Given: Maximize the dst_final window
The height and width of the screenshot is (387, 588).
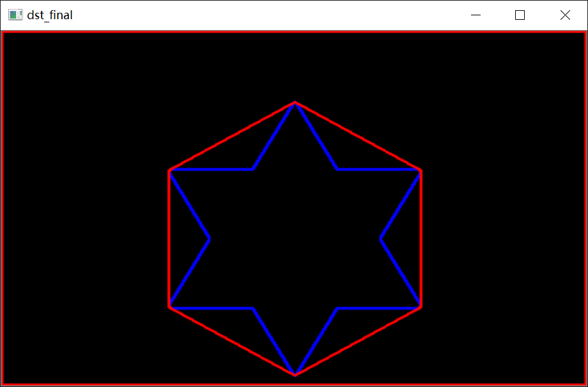Looking at the screenshot, I should point(520,15).
